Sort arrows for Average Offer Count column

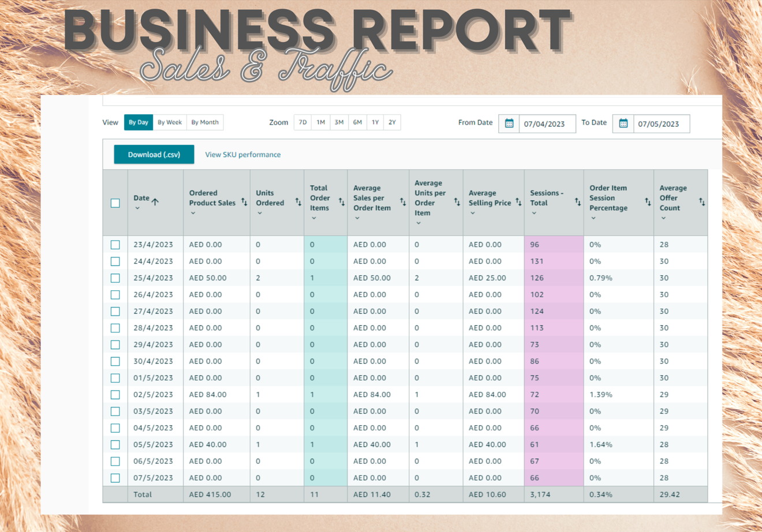(x=702, y=202)
